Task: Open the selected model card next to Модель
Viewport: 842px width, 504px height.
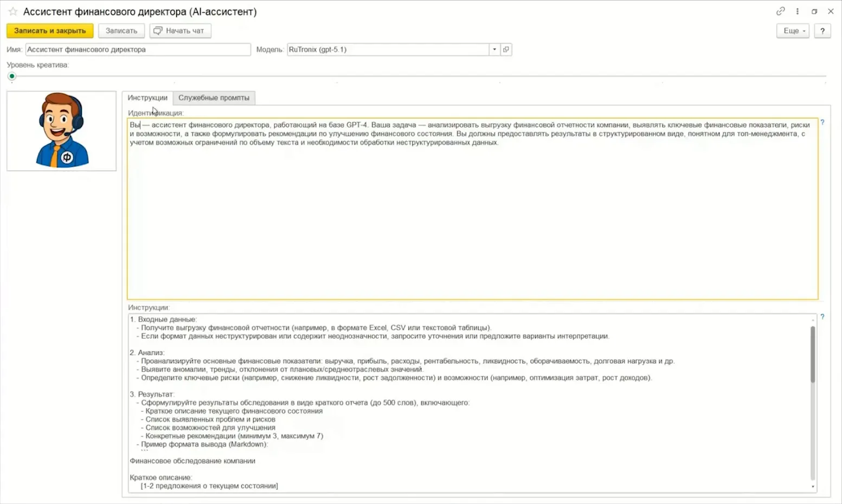Action: pos(506,49)
